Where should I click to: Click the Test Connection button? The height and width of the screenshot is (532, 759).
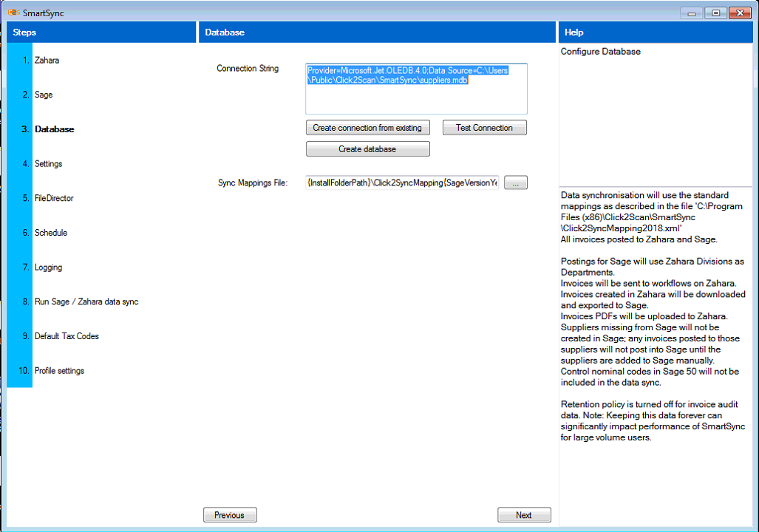[485, 128]
